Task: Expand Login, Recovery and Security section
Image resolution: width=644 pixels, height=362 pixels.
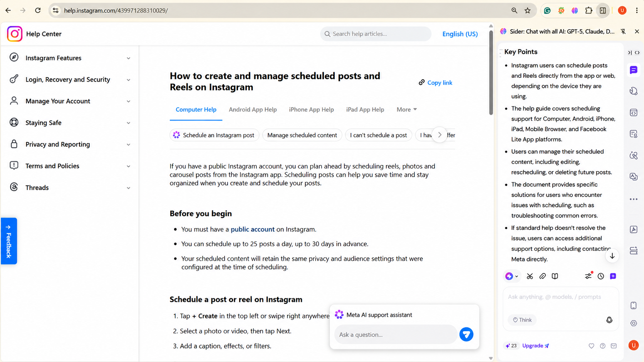Action: point(69,80)
